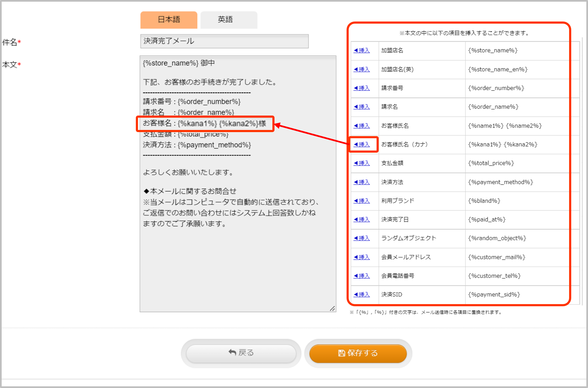
Task: Insert 加盟店名 placeholder via 挿入 link
Action: click(362, 51)
